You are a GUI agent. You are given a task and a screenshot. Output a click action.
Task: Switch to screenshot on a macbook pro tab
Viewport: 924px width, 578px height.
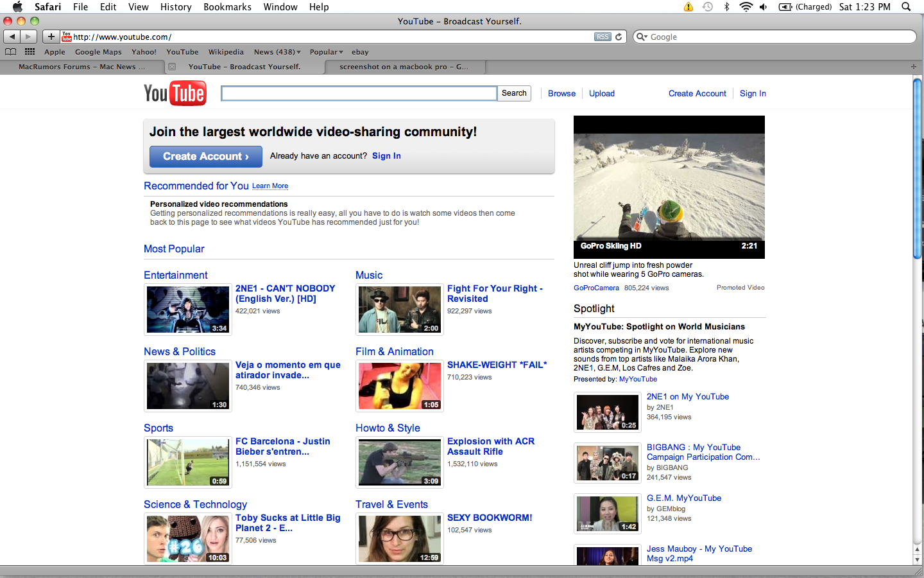tap(404, 67)
